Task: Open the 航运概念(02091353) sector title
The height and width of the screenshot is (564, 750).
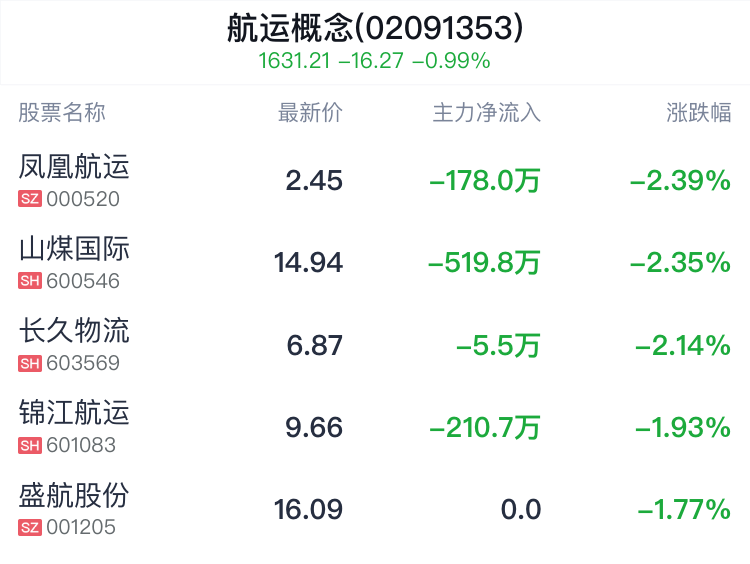Action: pos(375,28)
